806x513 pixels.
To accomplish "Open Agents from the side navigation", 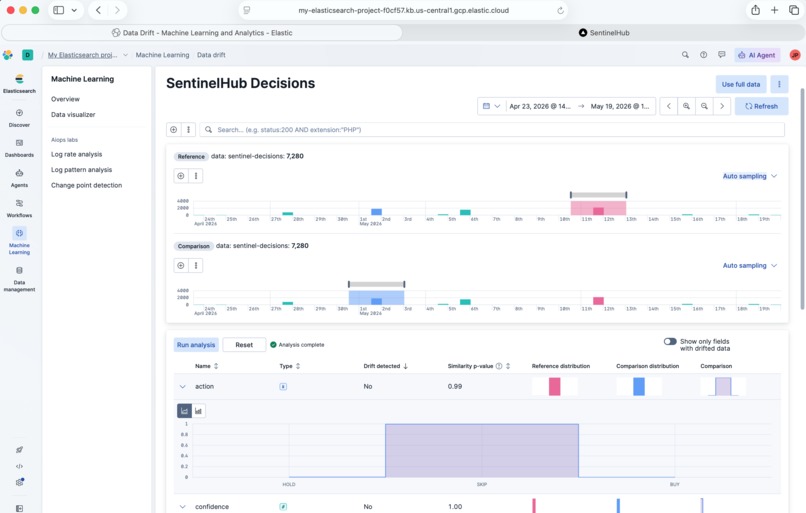I will click(x=19, y=178).
